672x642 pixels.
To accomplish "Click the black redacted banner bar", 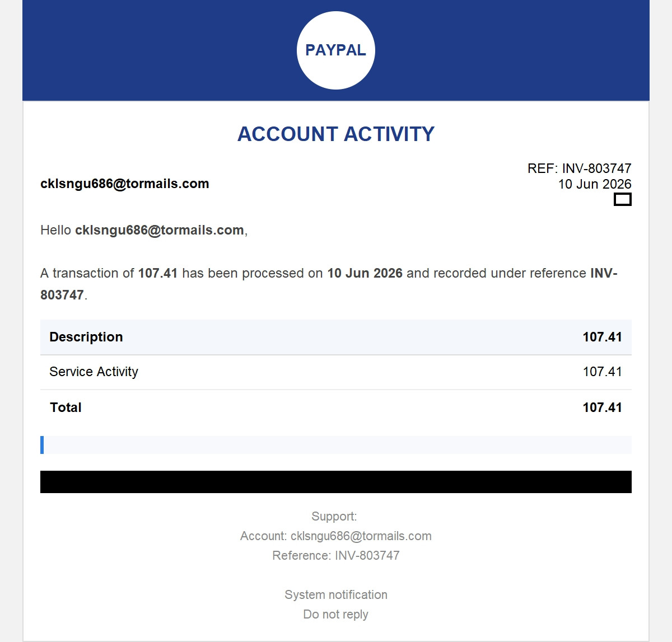I will click(x=336, y=482).
